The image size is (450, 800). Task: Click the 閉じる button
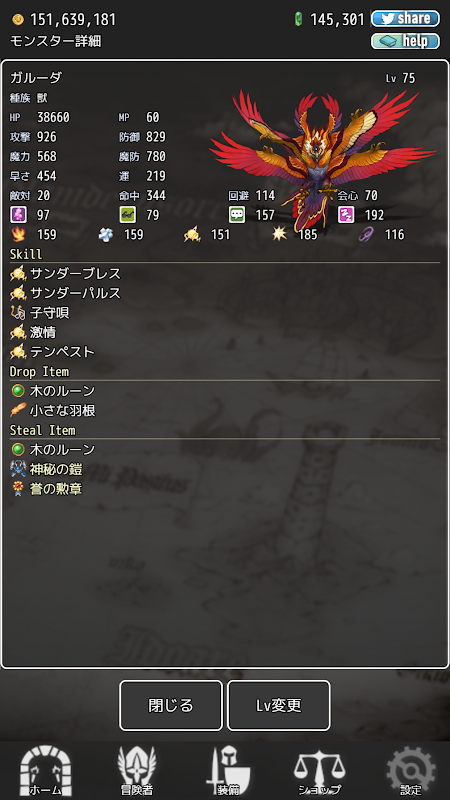click(x=171, y=705)
